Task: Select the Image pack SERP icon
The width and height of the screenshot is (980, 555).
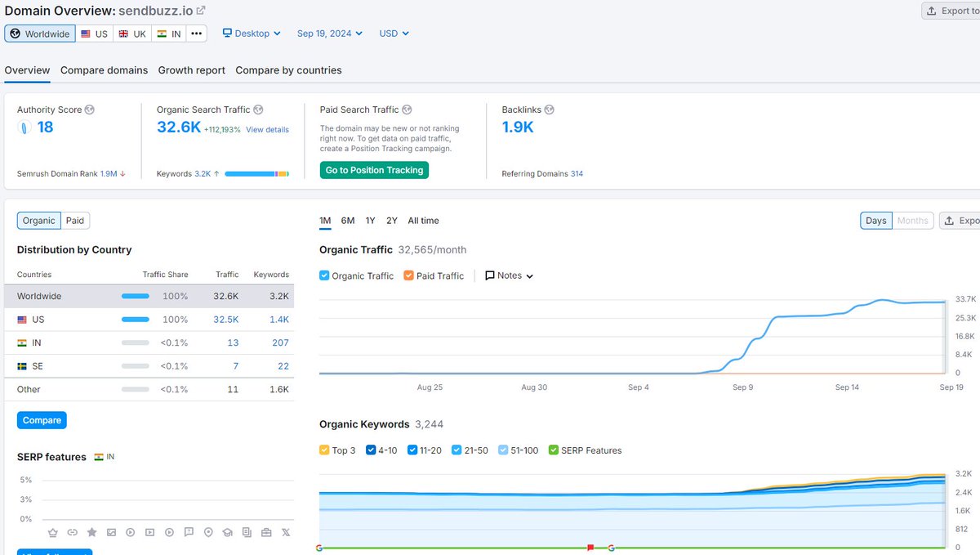Action: pyautogui.click(x=111, y=532)
